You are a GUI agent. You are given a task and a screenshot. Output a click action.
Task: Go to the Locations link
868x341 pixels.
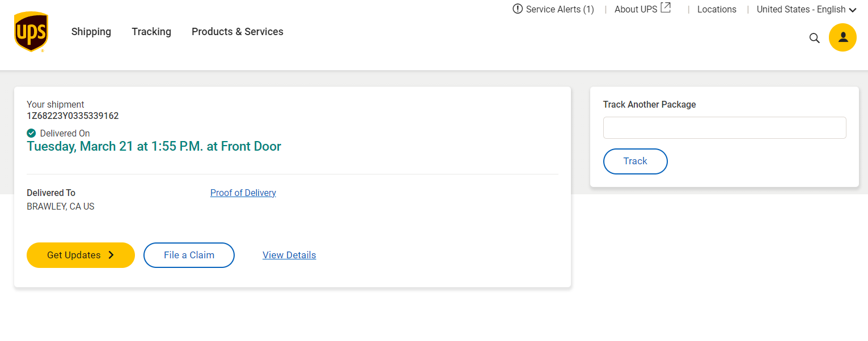pyautogui.click(x=717, y=10)
